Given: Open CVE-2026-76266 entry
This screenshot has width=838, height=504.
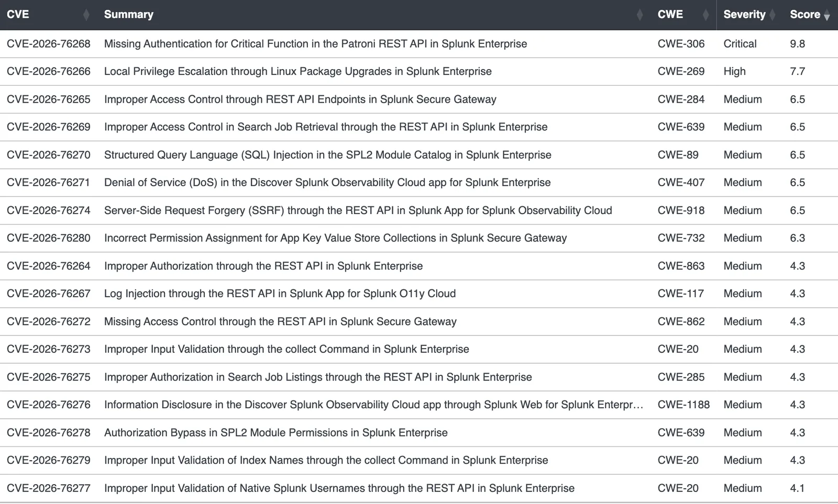Looking at the screenshot, I should pyautogui.click(x=49, y=72).
